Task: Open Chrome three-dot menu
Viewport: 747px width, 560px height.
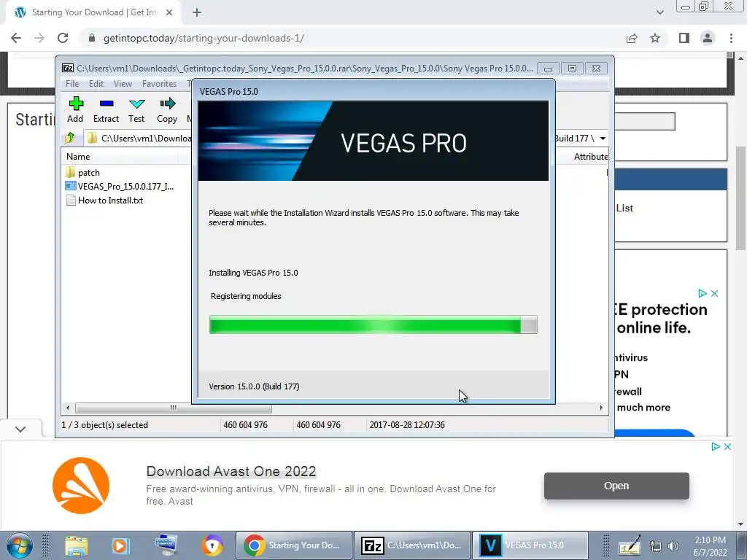Action: coord(731,38)
